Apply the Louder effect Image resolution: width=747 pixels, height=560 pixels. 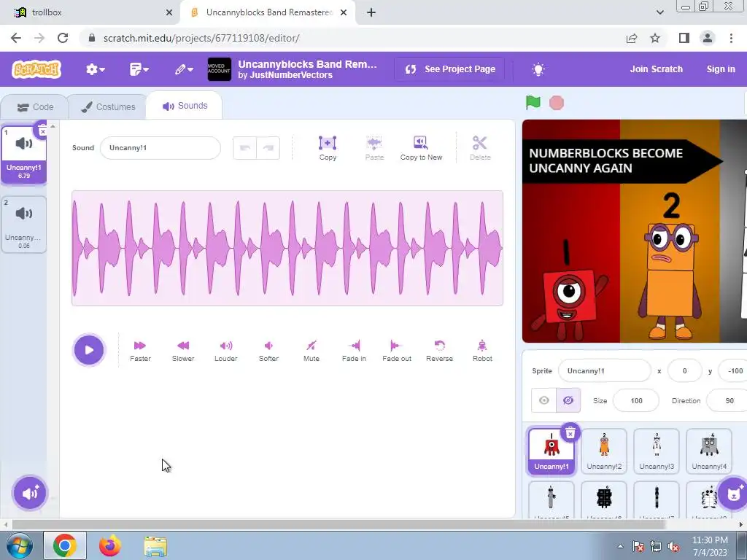click(226, 351)
